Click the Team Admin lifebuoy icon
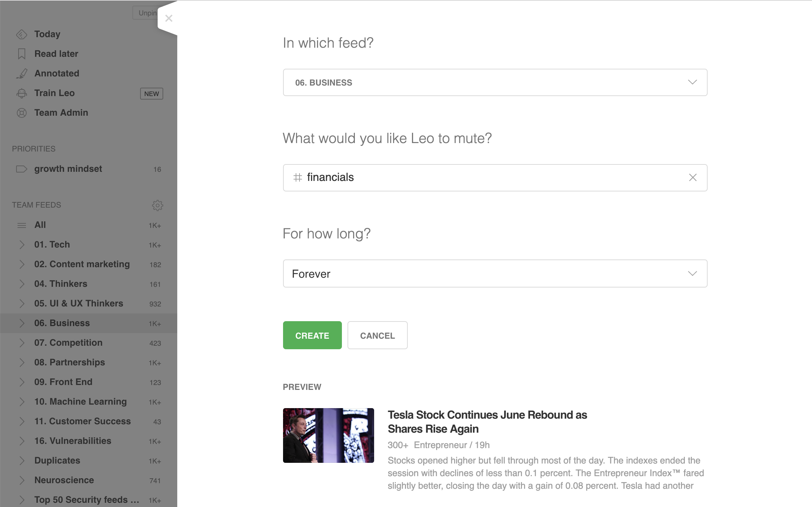Viewport: 812px width, 507px height. click(22, 113)
